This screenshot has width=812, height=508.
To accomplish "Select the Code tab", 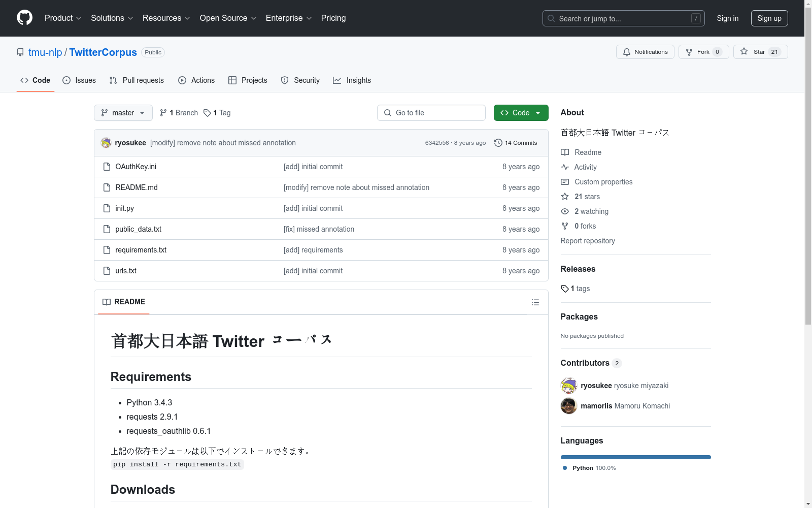I will (36, 80).
